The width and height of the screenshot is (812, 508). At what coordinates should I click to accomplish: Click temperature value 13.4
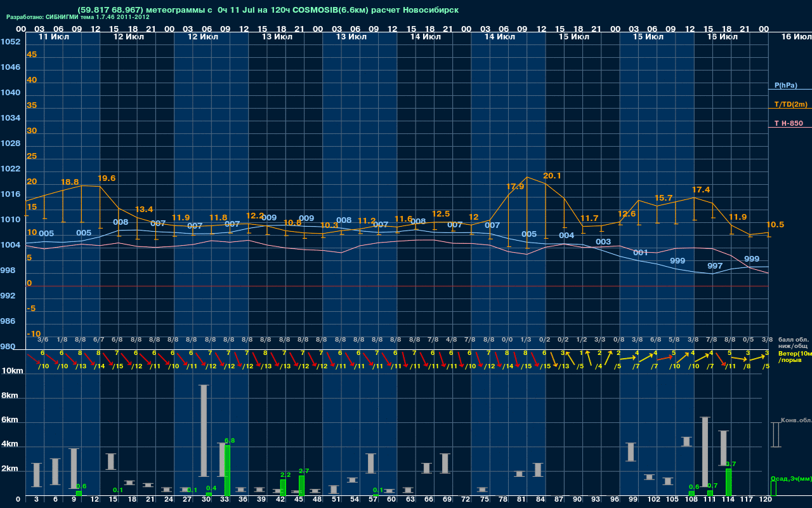(144, 210)
